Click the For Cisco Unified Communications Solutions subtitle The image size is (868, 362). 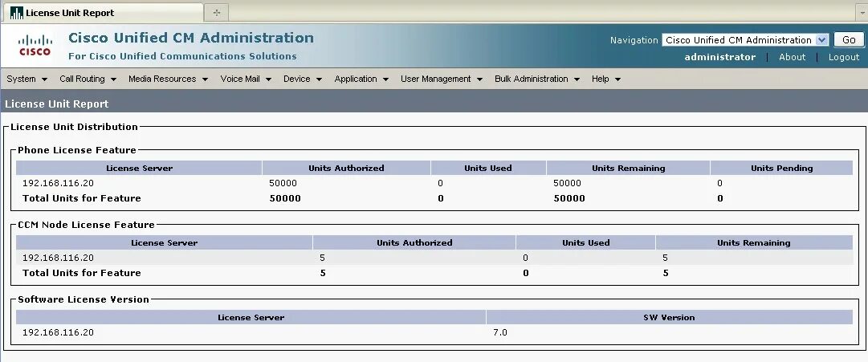[x=182, y=56]
